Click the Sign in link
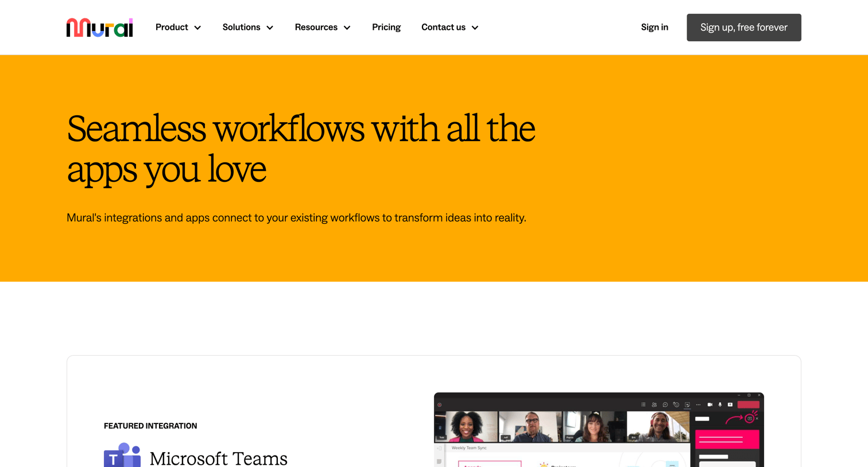Image resolution: width=868 pixels, height=467 pixels. (654, 28)
